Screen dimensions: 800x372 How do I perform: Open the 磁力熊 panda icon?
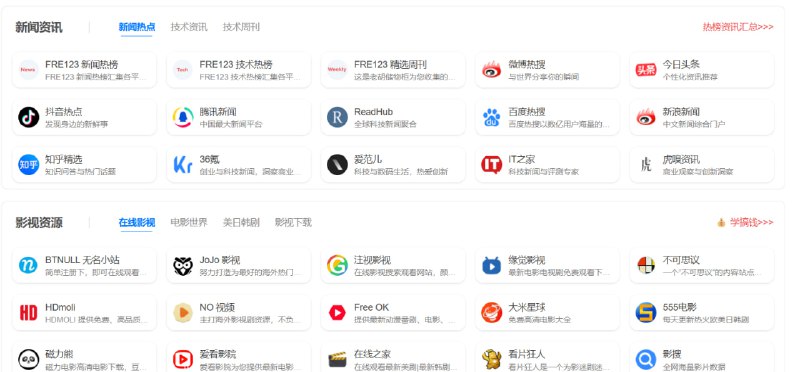coord(29,359)
